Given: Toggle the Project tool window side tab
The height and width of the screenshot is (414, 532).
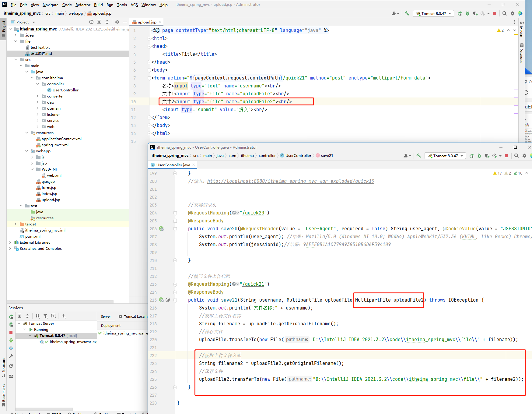Looking at the screenshot, I should (4, 29).
